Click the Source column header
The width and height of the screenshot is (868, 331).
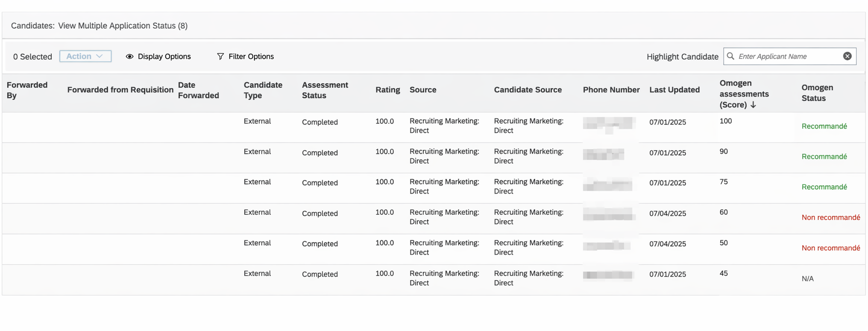pos(423,89)
